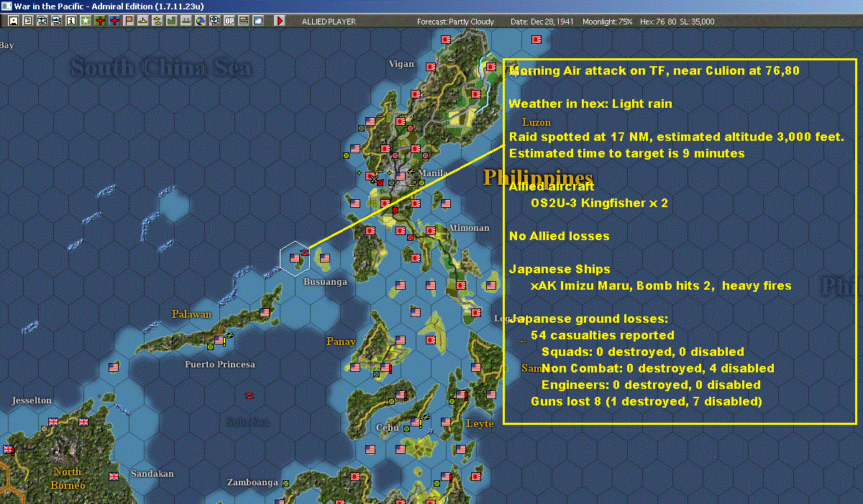Screen dimensions: 863x504
Task: Click the blue globe toolbar icon
Action: [201, 21]
